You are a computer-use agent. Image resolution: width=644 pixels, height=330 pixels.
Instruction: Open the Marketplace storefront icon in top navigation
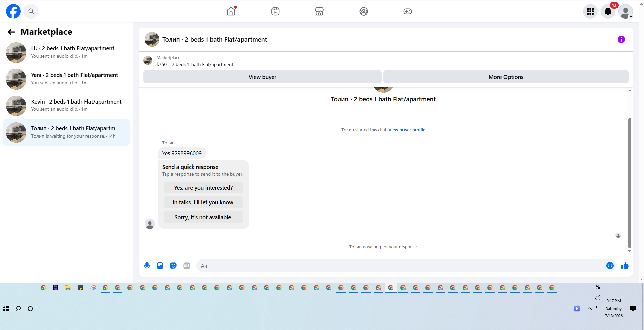[319, 11]
